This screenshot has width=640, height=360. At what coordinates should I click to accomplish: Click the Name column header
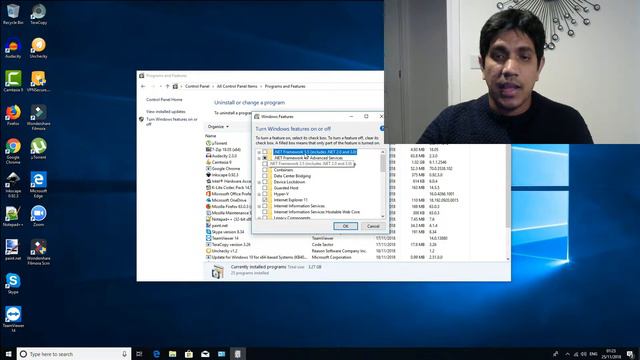[x=211, y=136]
